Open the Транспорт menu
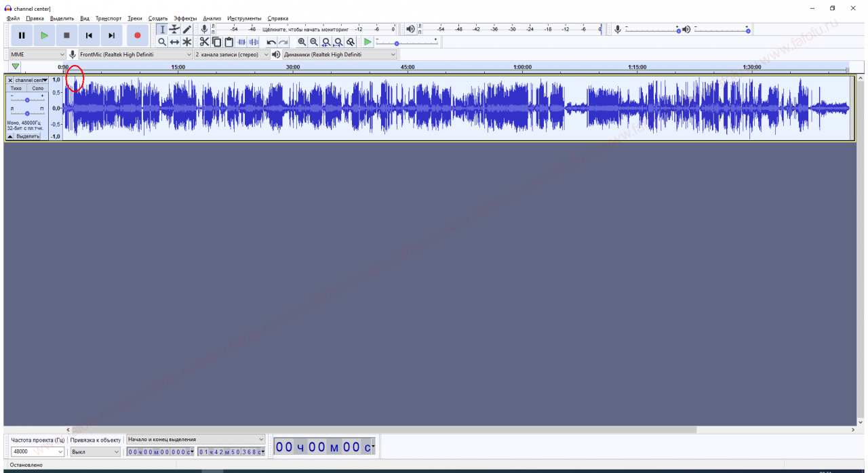The width and height of the screenshot is (868, 473). point(108,18)
